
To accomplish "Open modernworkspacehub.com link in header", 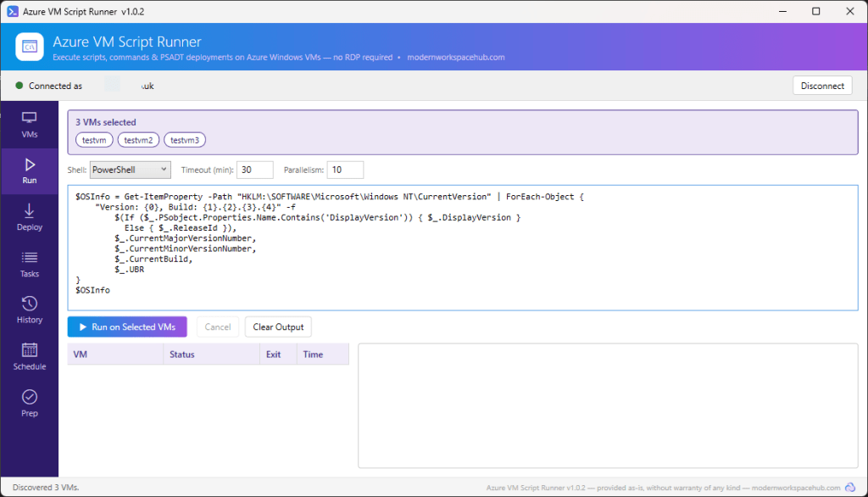I will pyautogui.click(x=455, y=57).
